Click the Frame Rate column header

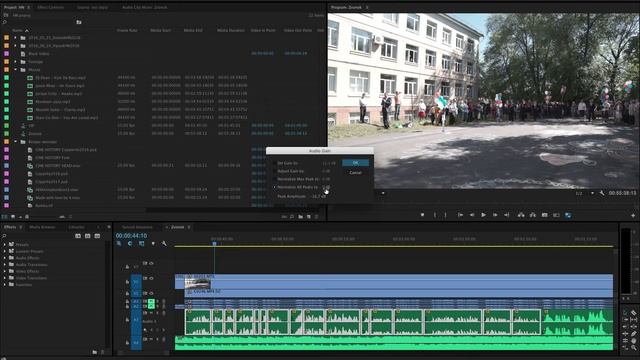[127, 30]
